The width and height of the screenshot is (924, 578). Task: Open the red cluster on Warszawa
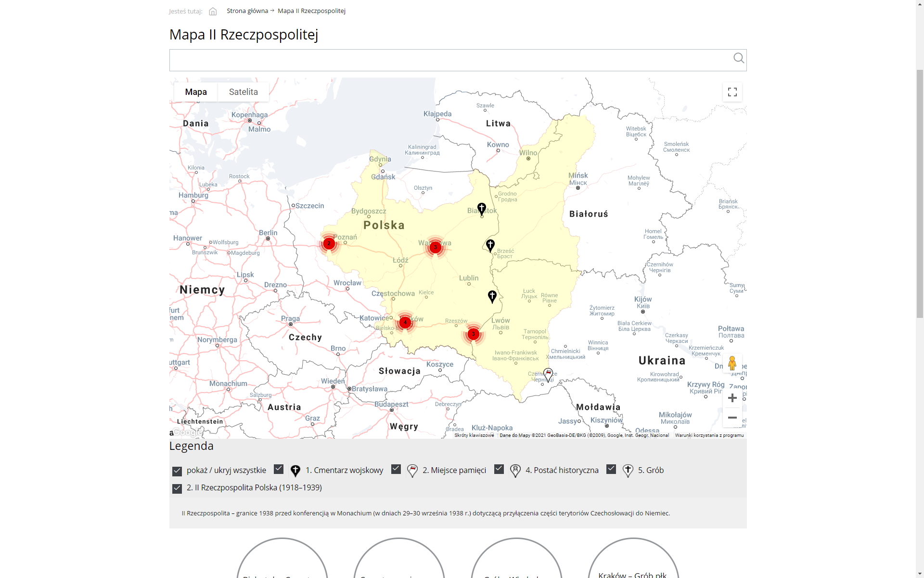(x=435, y=248)
